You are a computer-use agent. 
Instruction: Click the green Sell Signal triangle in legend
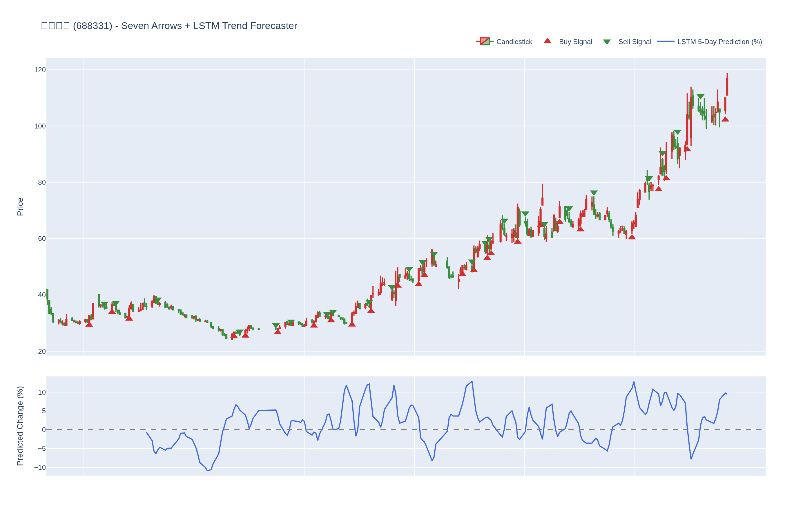tap(607, 42)
